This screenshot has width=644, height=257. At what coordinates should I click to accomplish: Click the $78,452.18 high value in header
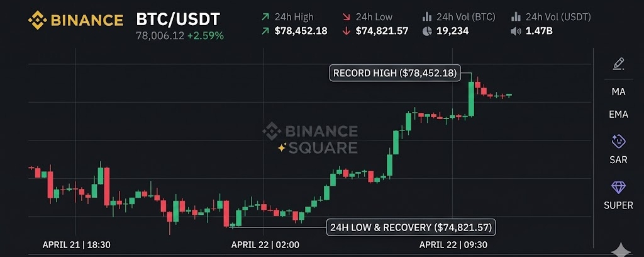[x=301, y=31]
